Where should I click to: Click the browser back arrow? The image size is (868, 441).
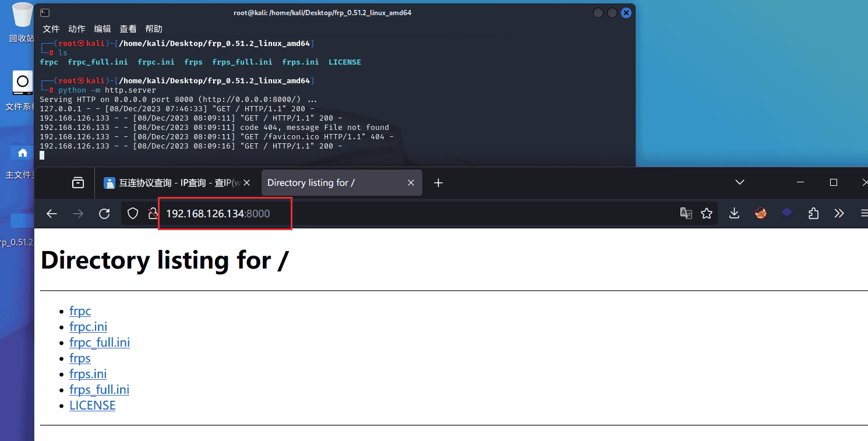coord(52,214)
